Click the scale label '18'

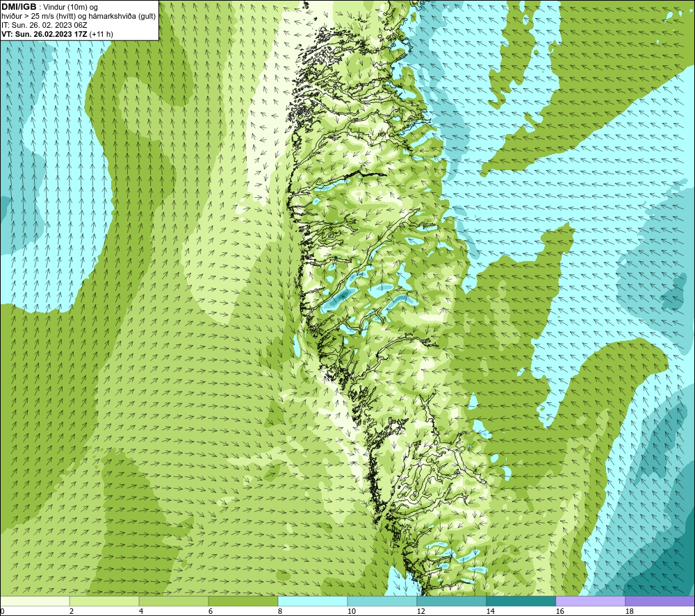[x=630, y=612]
